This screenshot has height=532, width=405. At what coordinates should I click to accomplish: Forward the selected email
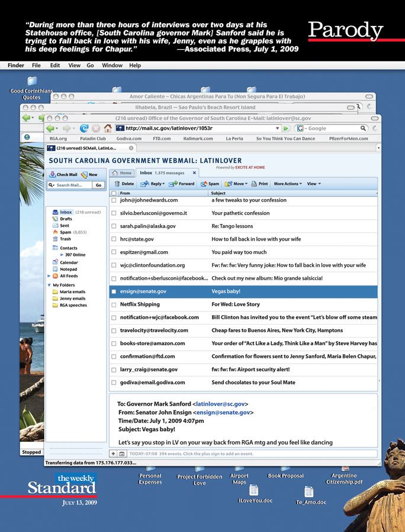pyautogui.click(x=182, y=184)
